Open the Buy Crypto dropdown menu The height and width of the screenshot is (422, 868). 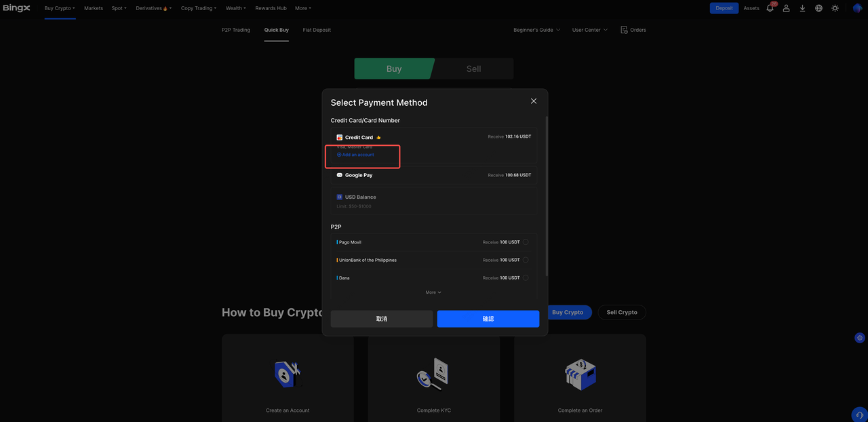[x=60, y=8]
